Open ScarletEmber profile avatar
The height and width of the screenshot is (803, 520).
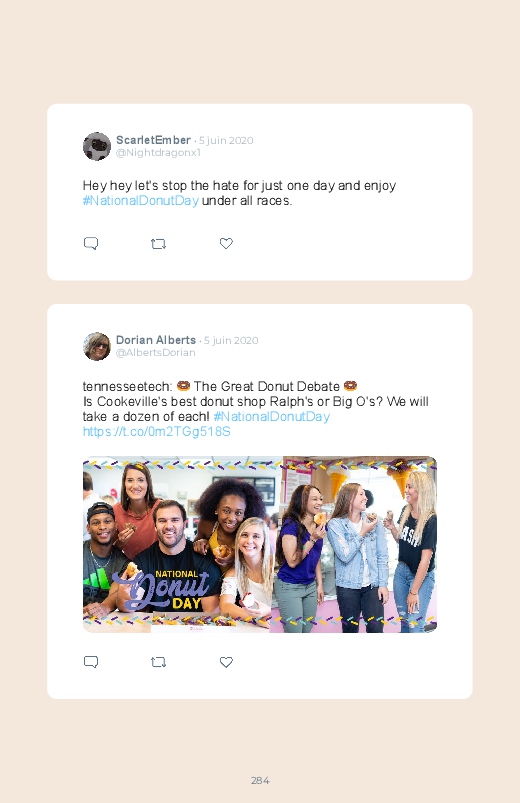tap(97, 146)
